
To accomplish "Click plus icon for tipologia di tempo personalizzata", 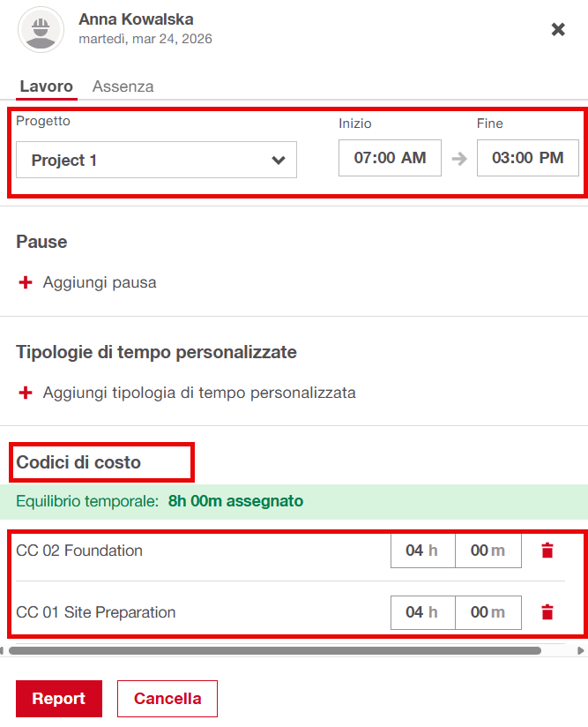I will [x=25, y=393].
